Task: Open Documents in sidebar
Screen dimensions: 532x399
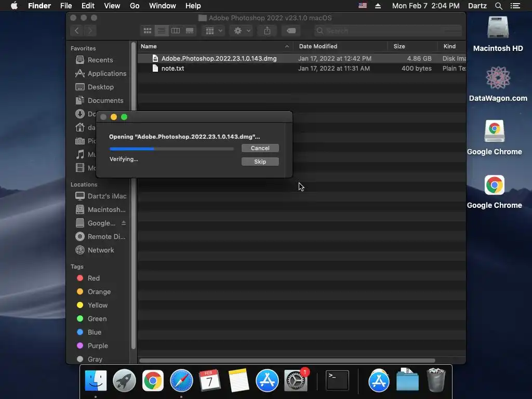Action: (x=99, y=100)
